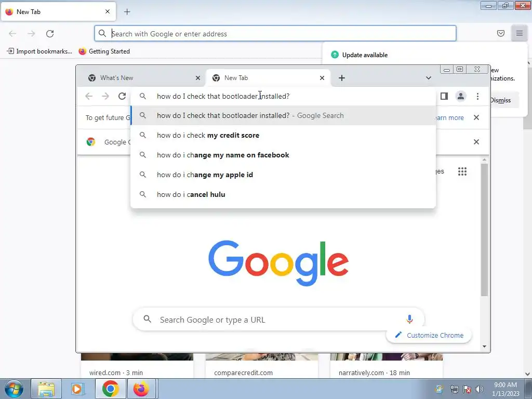Open narratively.com 18 min article card
Screen dimensions: 532x399
pos(387,366)
